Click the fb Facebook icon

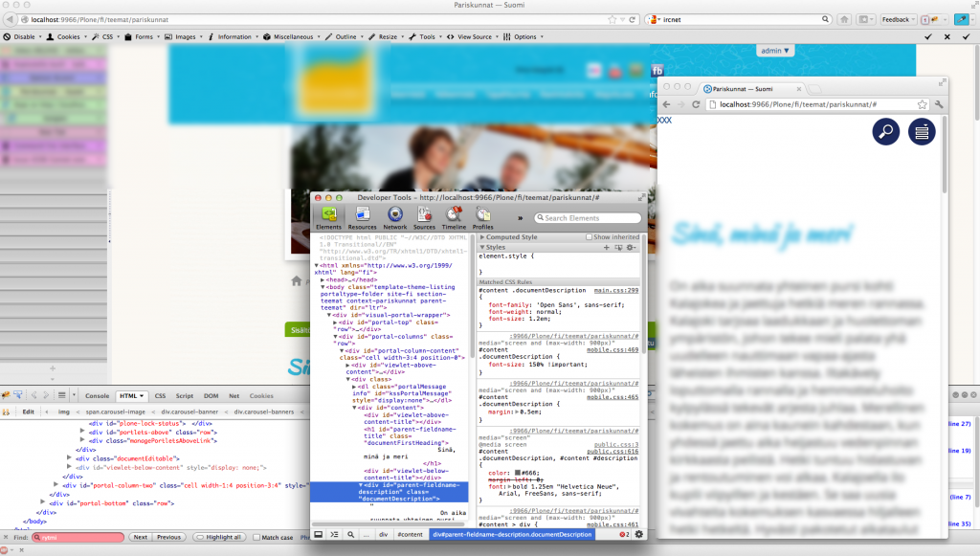pos(657,71)
